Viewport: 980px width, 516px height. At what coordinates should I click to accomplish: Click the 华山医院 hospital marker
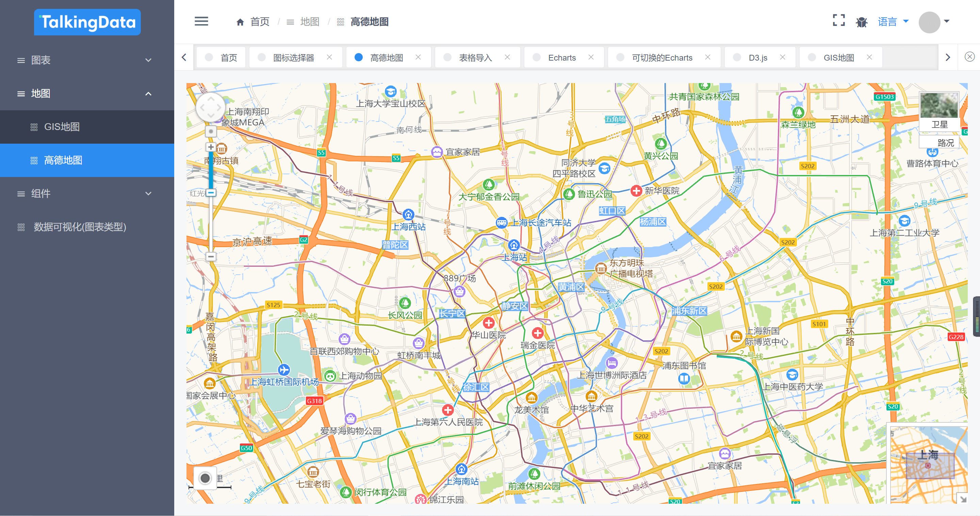coord(489,323)
